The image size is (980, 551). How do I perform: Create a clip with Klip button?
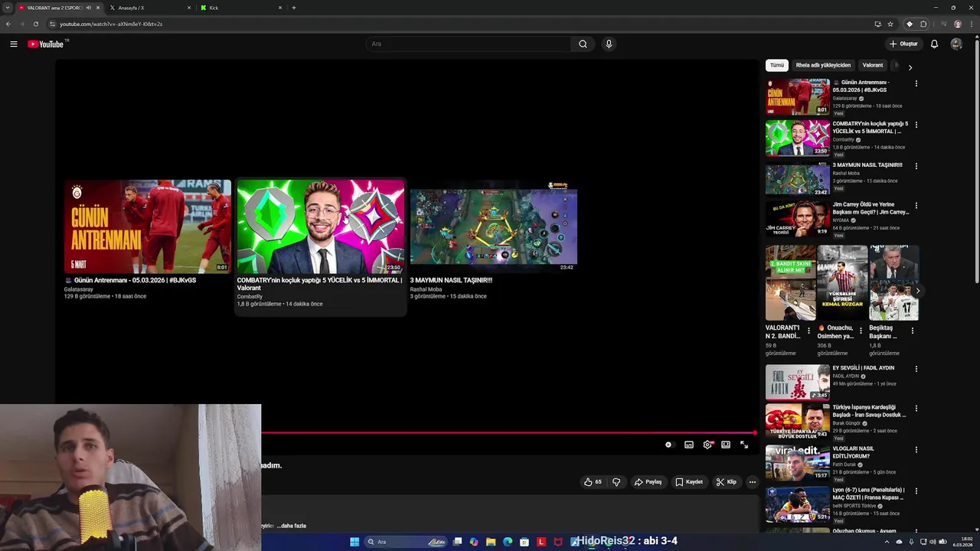[x=726, y=482]
